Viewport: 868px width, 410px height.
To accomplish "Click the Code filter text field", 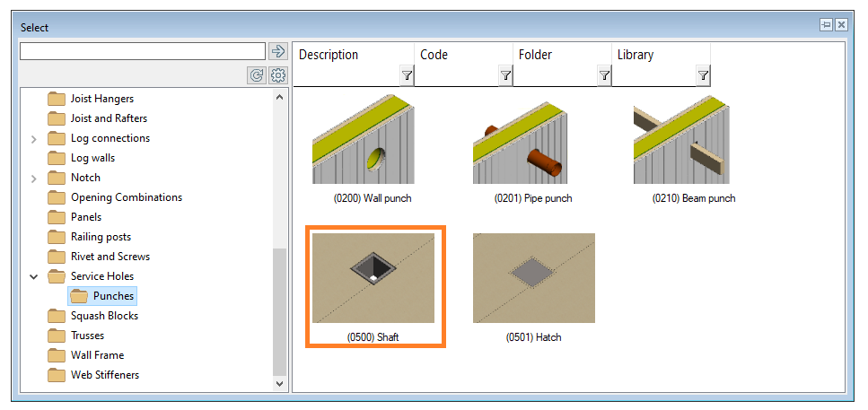I will (x=456, y=76).
